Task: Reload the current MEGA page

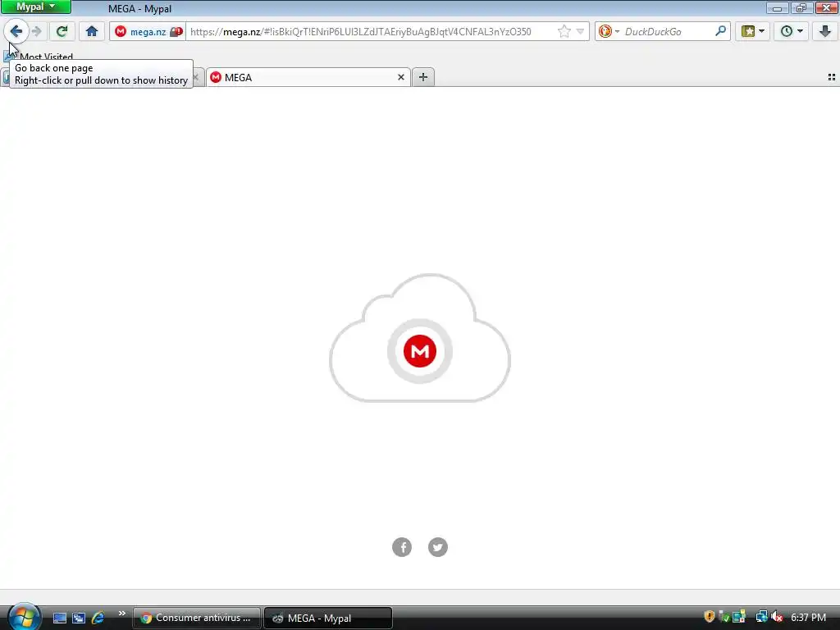Action: (x=62, y=31)
